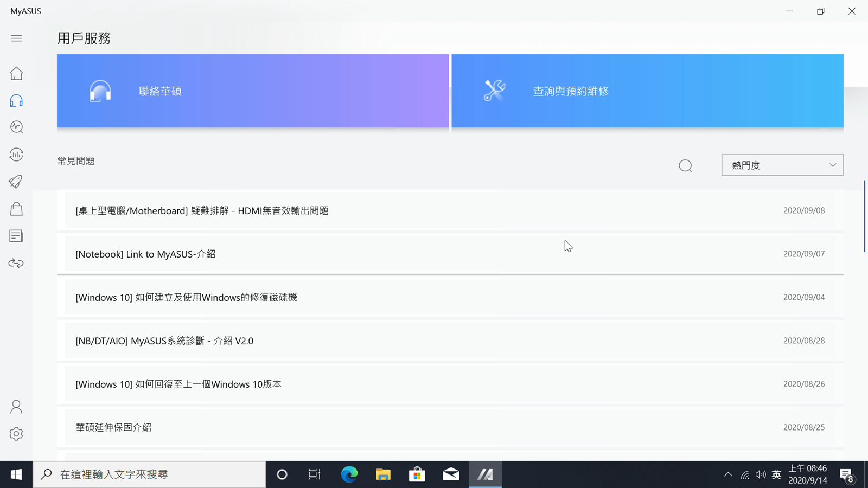
Task: Open the Windows修復磁碟機 FAQ article
Action: 186,297
